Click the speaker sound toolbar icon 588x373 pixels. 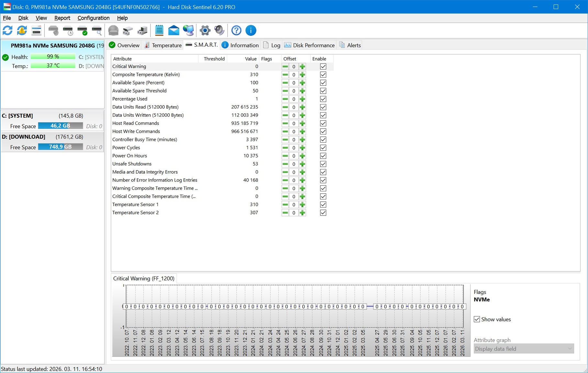219,31
